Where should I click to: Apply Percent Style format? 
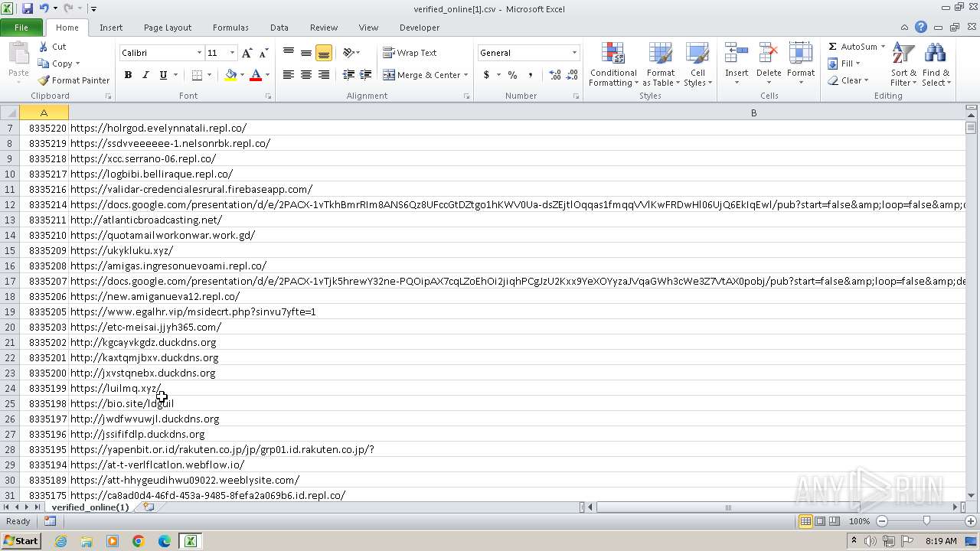point(512,75)
